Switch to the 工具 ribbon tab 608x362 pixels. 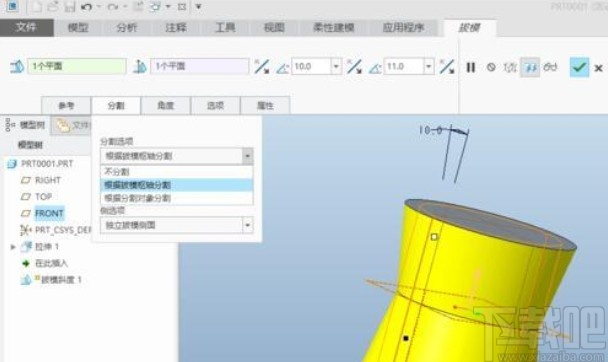point(225,28)
